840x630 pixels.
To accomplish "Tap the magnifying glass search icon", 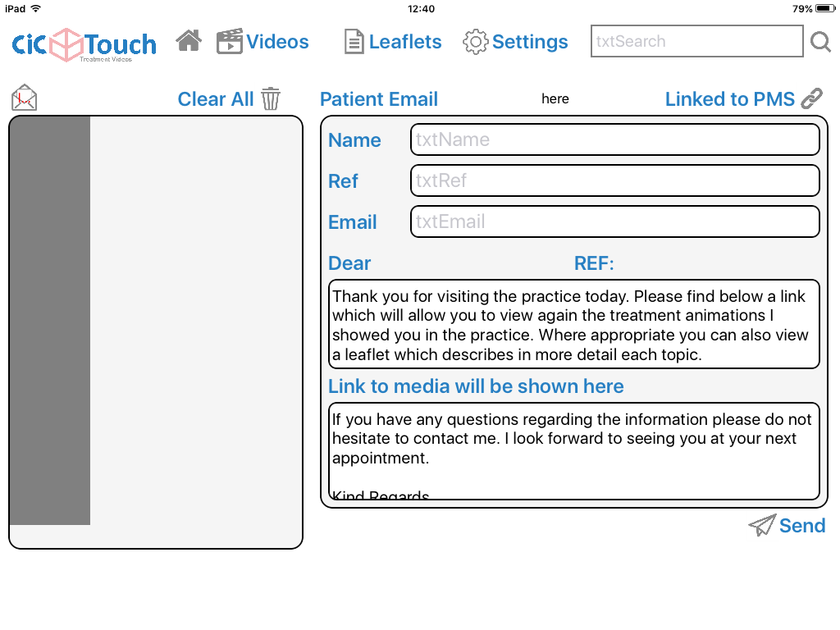I will tap(820, 42).
